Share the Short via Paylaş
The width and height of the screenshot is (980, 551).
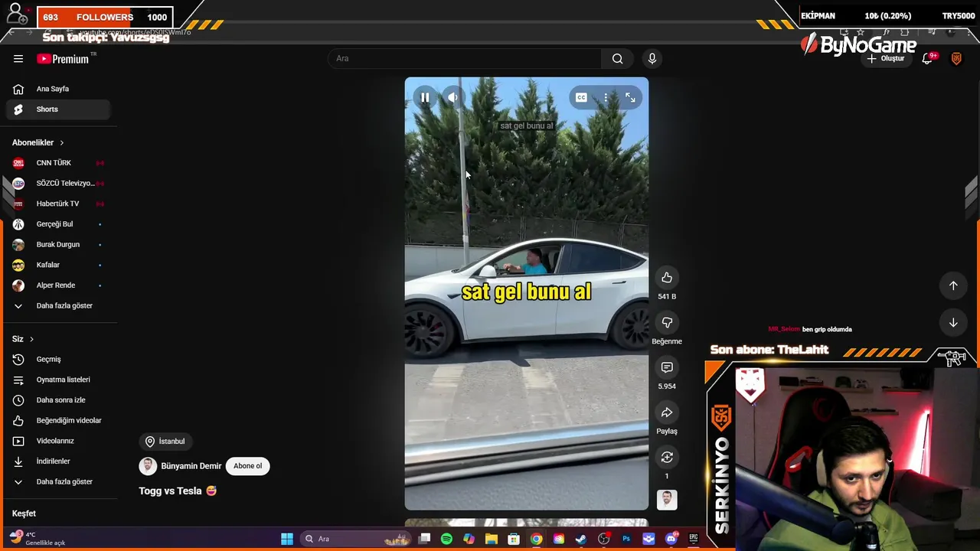click(x=667, y=412)
